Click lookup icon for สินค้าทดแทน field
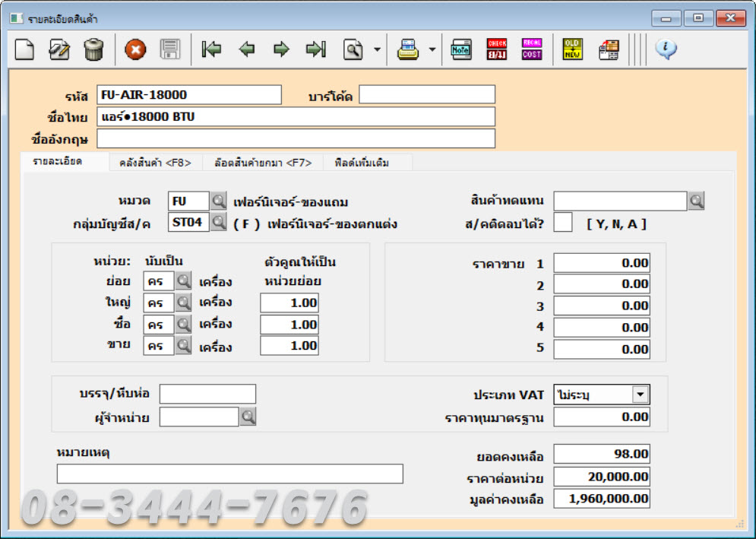Screen dimensions: 756x539 tap(696, 201)
